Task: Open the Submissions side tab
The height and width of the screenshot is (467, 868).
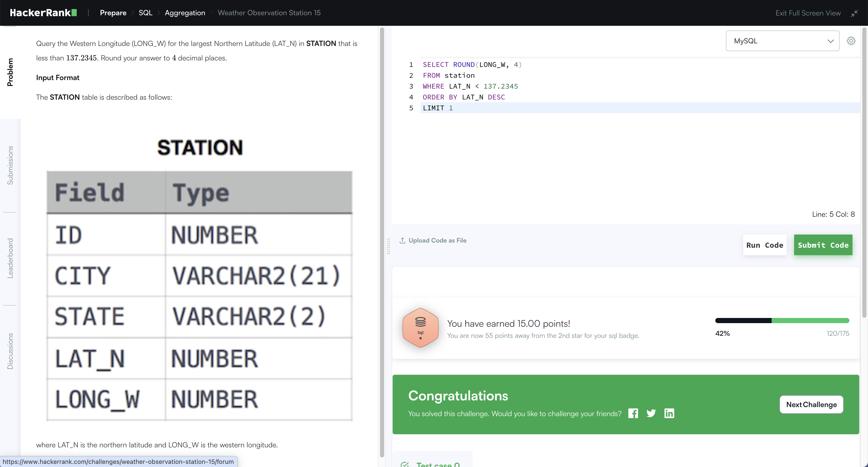Action: [10, 165]
